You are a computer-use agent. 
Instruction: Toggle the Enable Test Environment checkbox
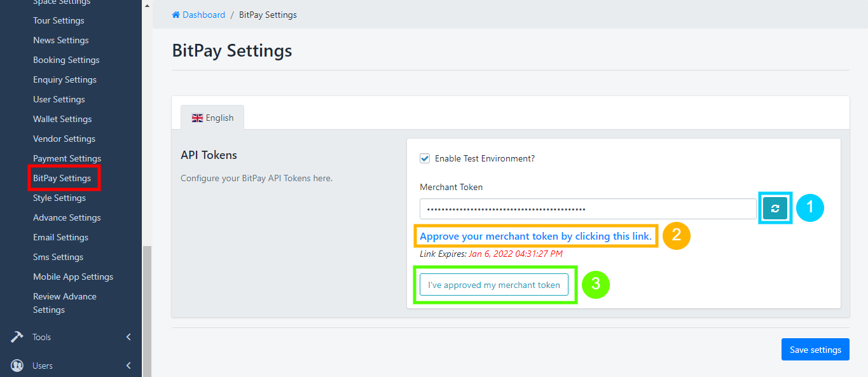[x=424, y=158]
